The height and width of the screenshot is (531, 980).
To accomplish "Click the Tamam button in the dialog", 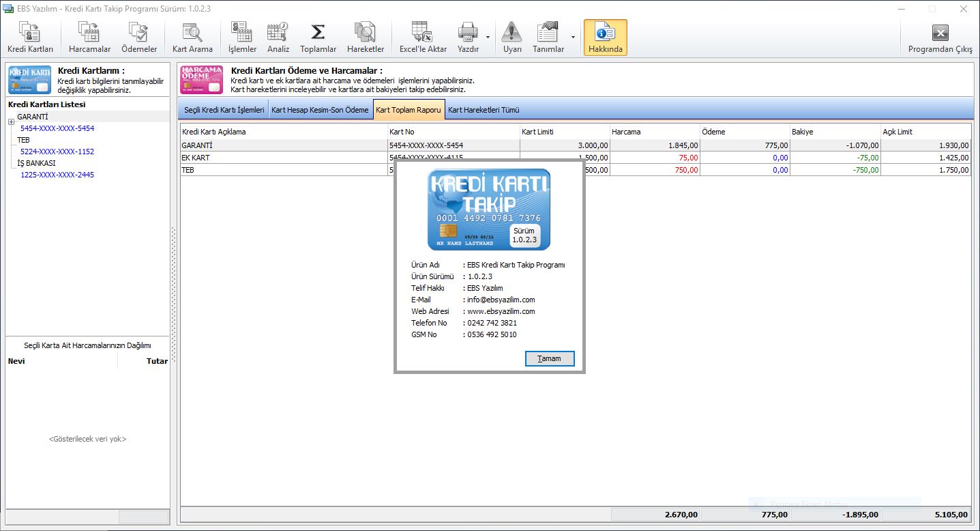I will (550, 359).
